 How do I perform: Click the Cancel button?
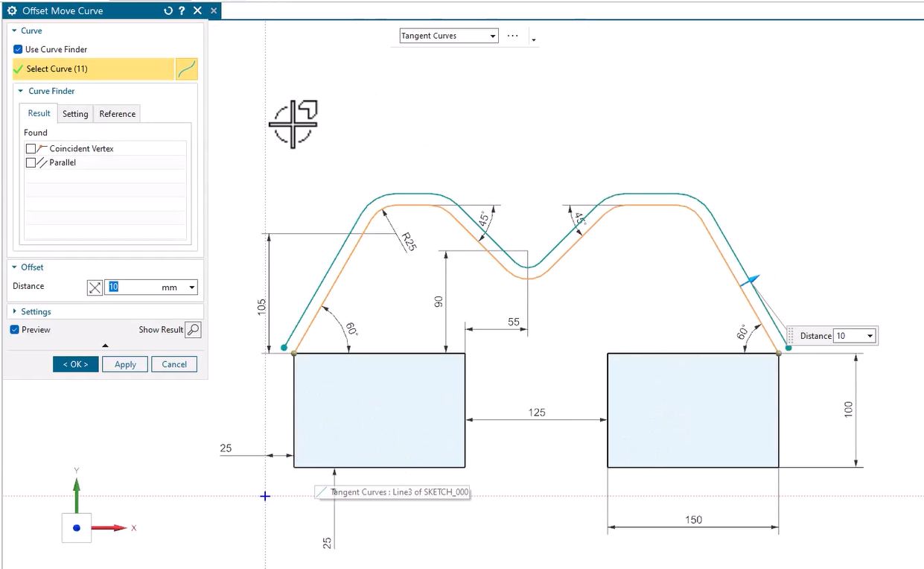click(x=174, y=364)
